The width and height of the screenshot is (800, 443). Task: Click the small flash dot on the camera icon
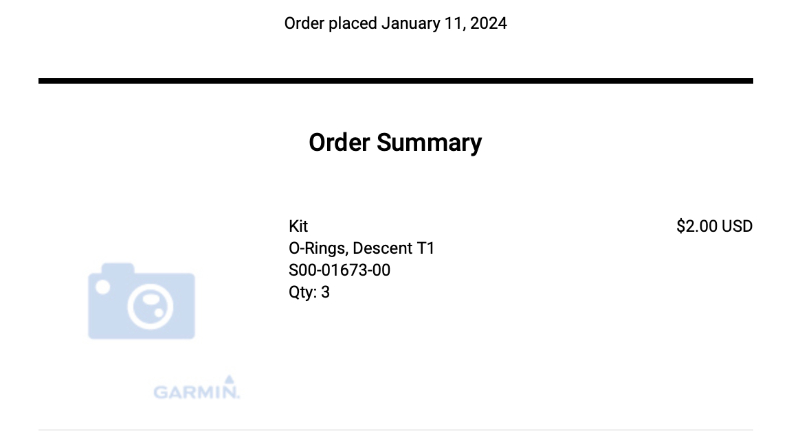click(x=101, y=287)
